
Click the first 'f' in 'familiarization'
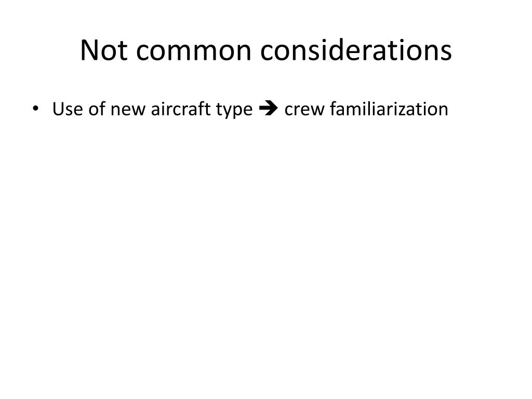333,109
